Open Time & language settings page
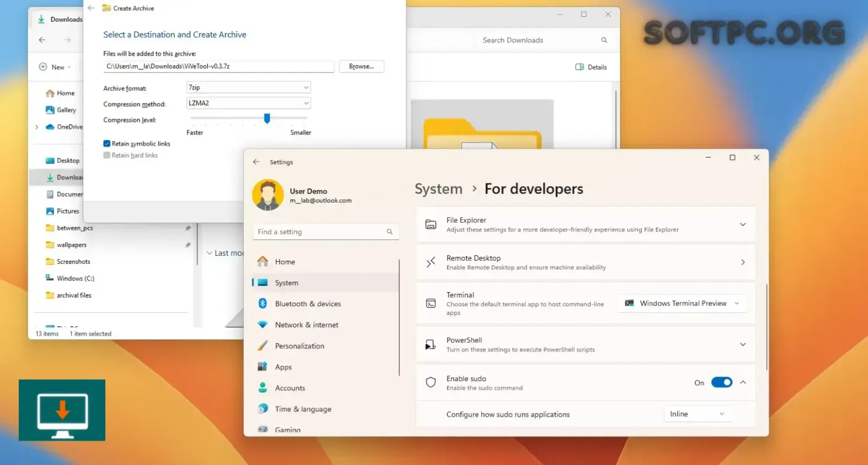 (x=325, y=409)
